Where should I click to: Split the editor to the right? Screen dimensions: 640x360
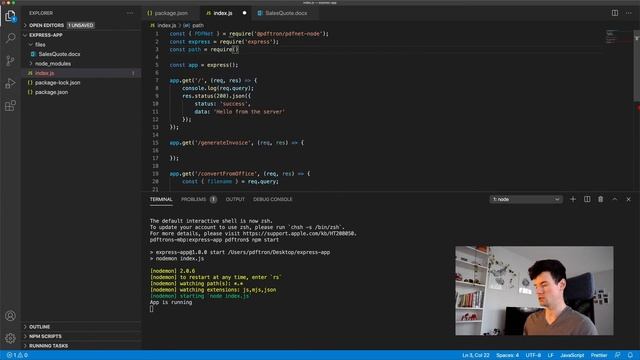pyautogui.click(x=615, y=13)
